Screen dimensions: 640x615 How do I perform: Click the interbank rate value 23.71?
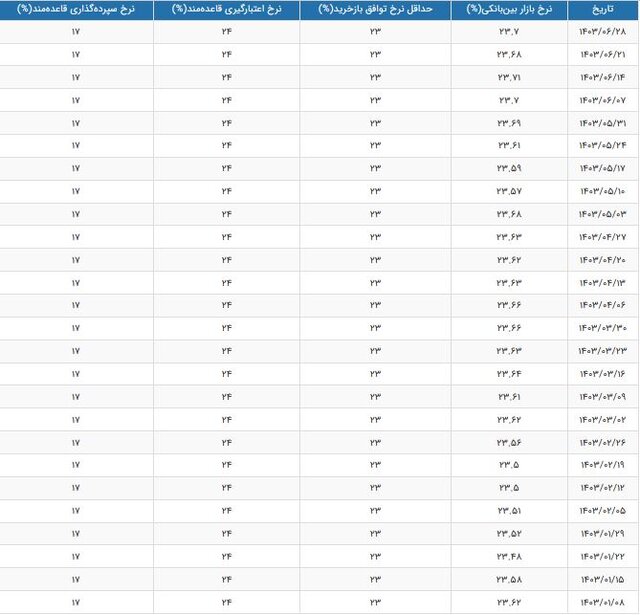coord(509,77)
